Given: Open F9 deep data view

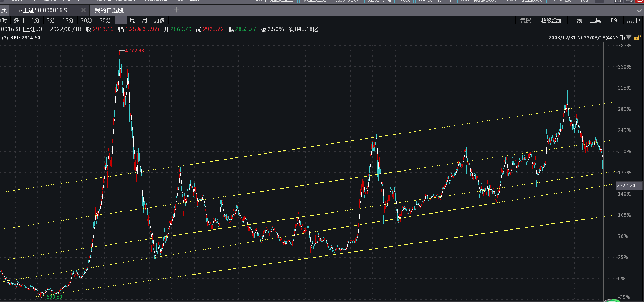Looking at the screenshot, I should [614, 20].
